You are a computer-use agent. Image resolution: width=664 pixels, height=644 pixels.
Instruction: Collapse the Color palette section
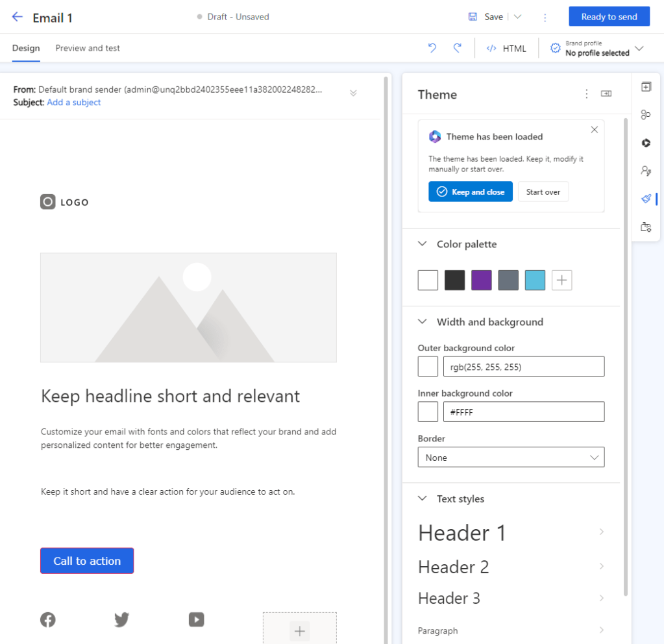423,244
